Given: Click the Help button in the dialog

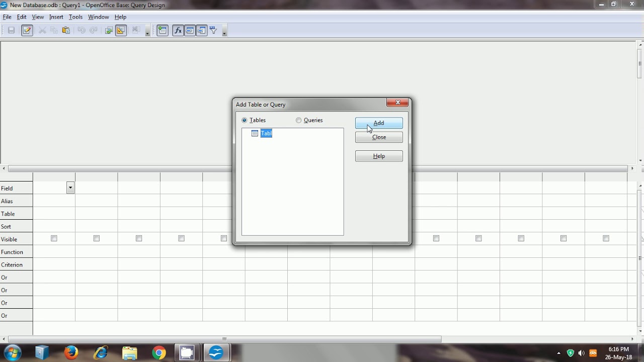Looking at the screenshot, I should click(379, 156).
